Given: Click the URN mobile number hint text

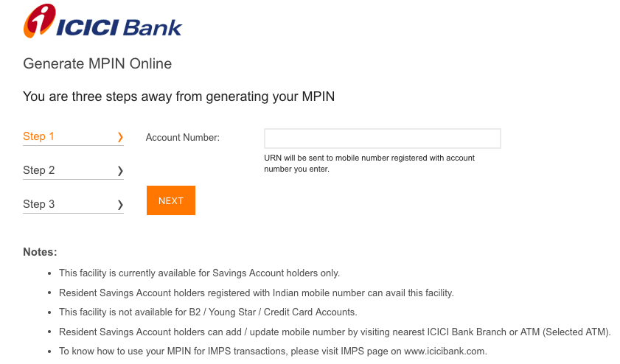Looking at the screenshot, I should click(369, 164).
